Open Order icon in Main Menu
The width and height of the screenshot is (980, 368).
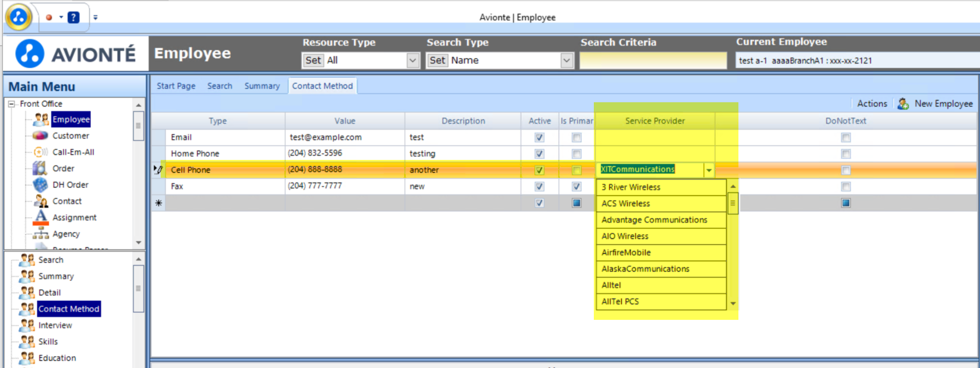40,168
